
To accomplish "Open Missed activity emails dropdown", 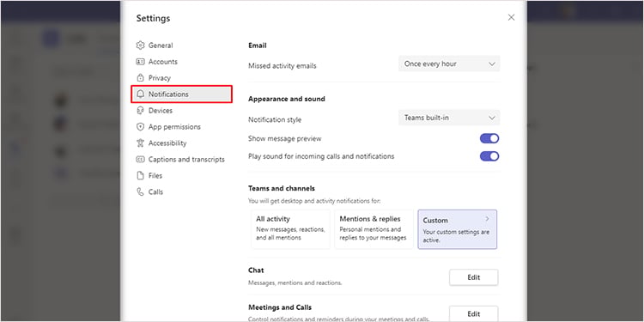I will coord(449,64).
